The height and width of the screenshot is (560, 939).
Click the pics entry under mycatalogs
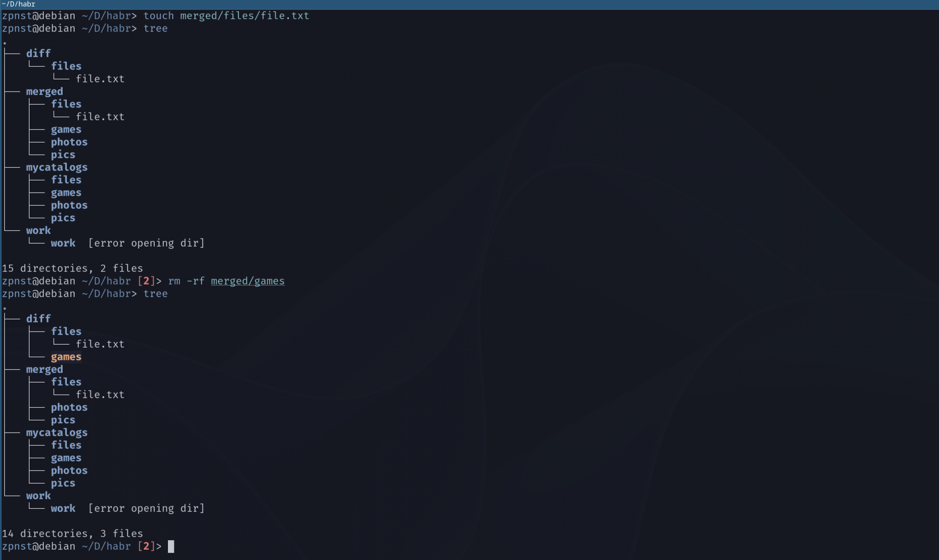[63, 482]
